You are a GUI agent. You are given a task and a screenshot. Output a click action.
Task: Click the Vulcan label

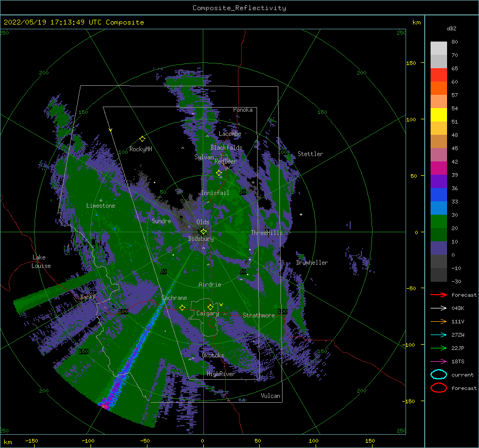tap(270, 396)
